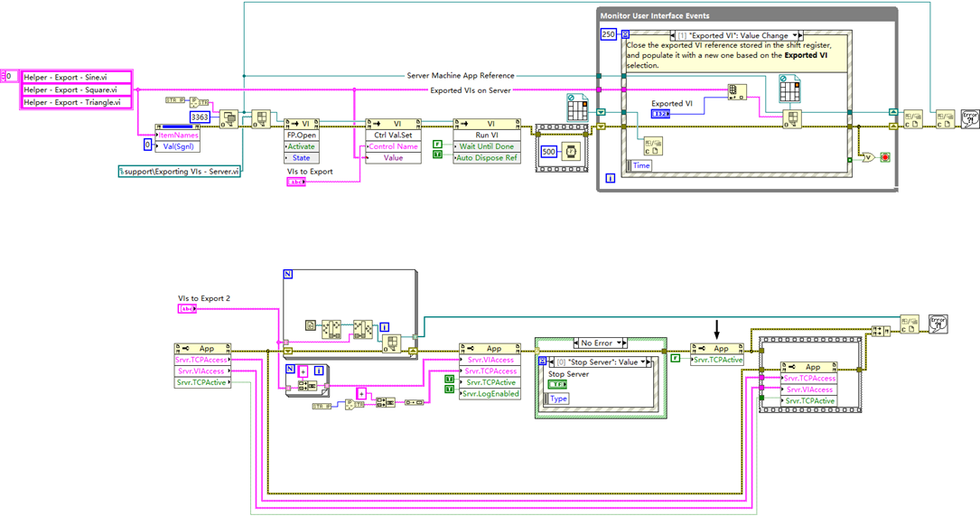
Task: Click the Exported VI numeric terminal
Action: click(660, 114)
